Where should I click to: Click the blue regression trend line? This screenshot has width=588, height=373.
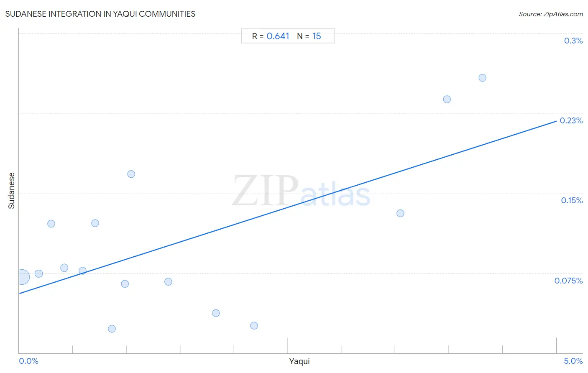(288, 207)
